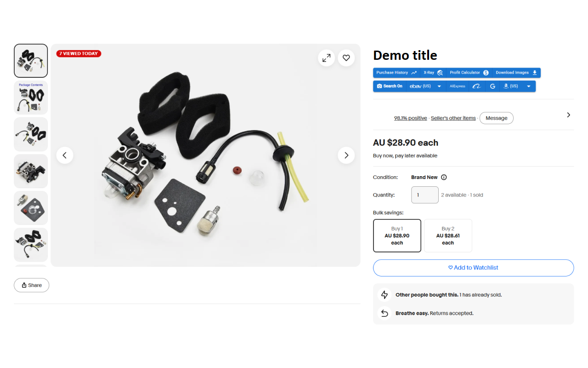Click the '2 available · 1 sold' text
Image resolution: width=588 pixels, height=368 pixels.
(x=462, y=195)
